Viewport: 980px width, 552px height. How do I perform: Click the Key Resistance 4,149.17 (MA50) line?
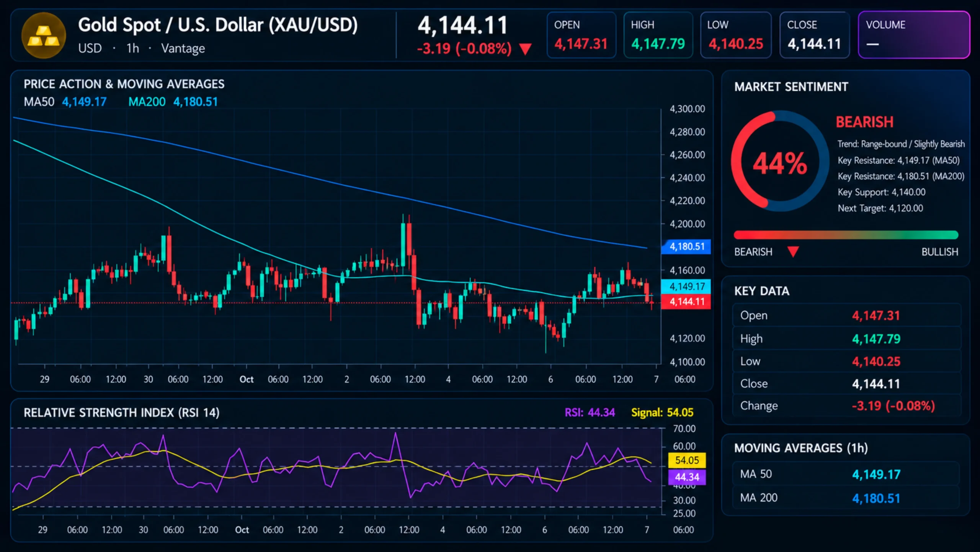[x=899, y=161]
